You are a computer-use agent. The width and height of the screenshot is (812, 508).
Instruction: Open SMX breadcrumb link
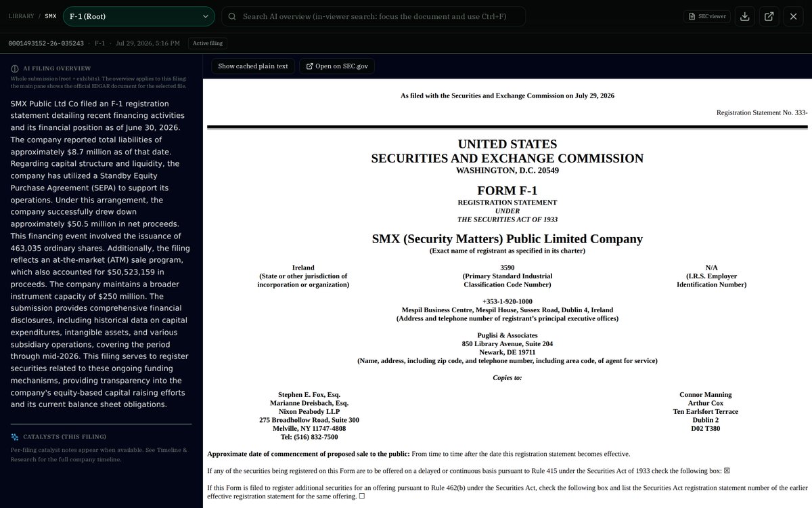[x=51, y=16]
